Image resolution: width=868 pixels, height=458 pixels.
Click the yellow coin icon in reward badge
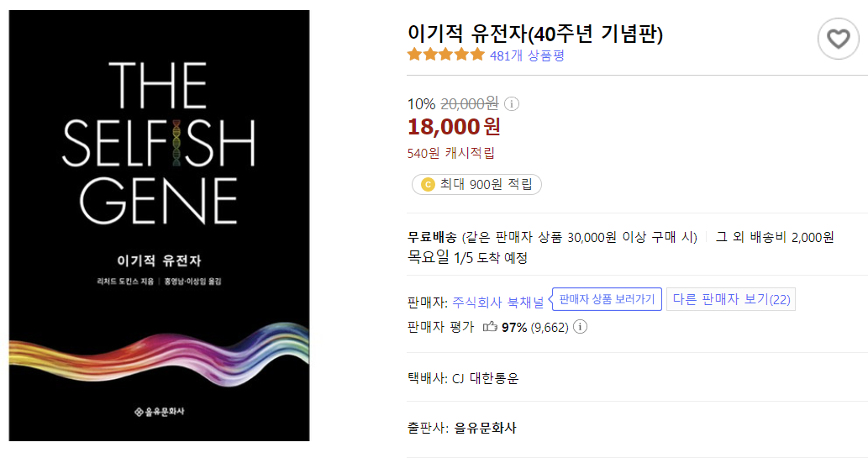tap(428, 185)
